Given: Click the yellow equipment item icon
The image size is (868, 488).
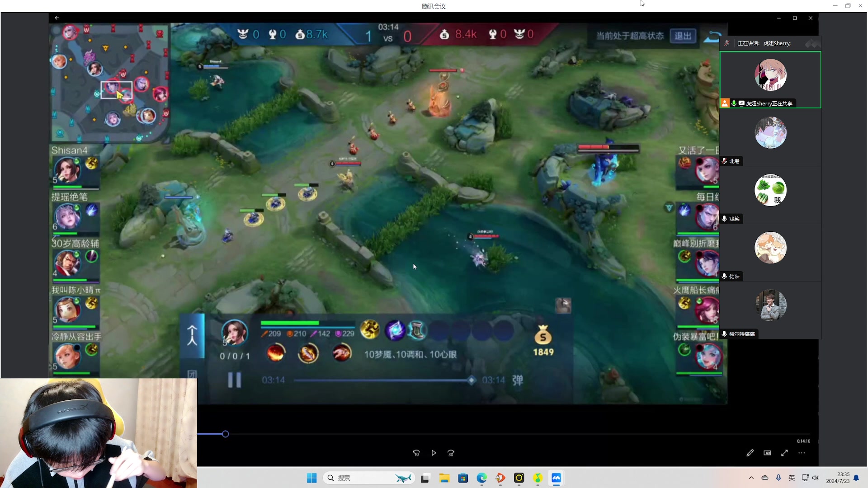Looking at the screenshot, I should [370, 329].
